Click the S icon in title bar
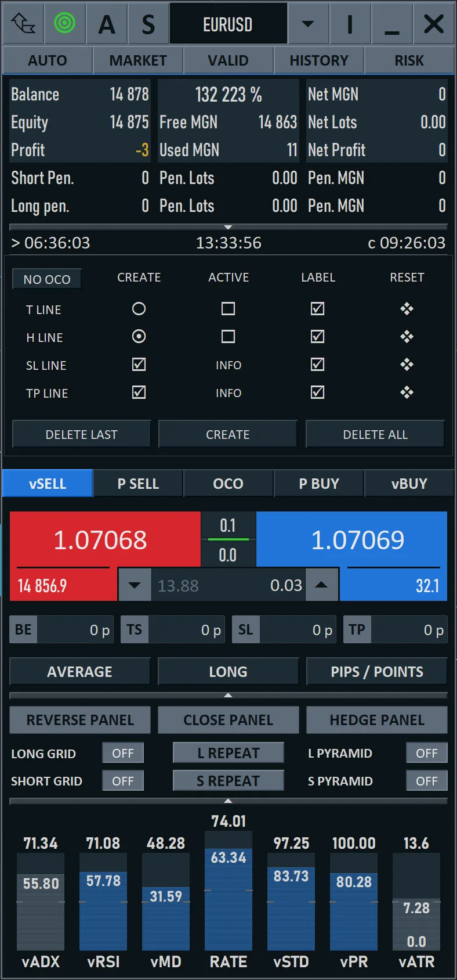The height and width of the screenshot is (980, 457). point(148,24)
